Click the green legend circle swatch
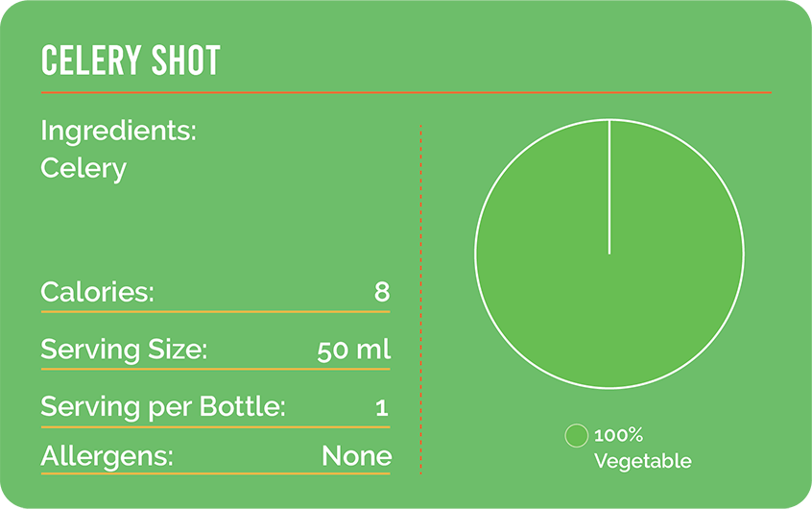 pos(576,436)
